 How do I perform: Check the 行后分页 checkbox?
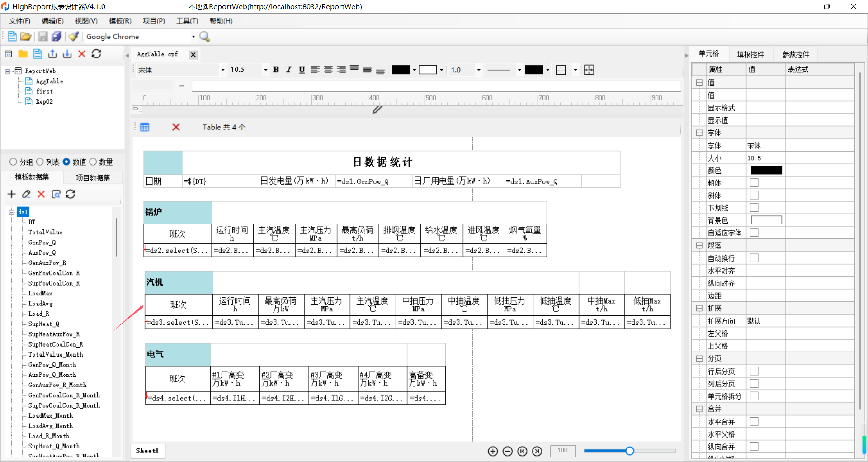pyautogui.click(x=754, y=371)
